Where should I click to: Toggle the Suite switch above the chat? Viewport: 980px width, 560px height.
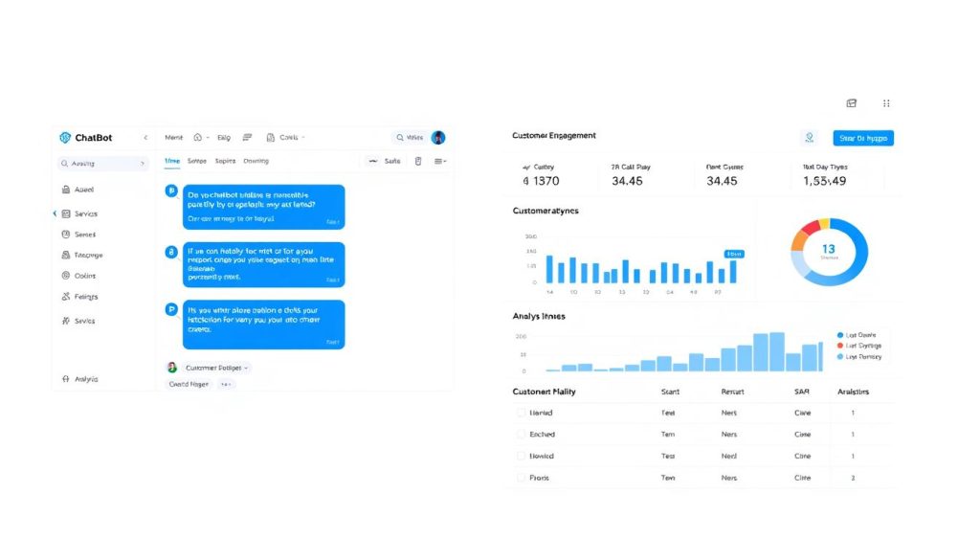coord(373,162)
